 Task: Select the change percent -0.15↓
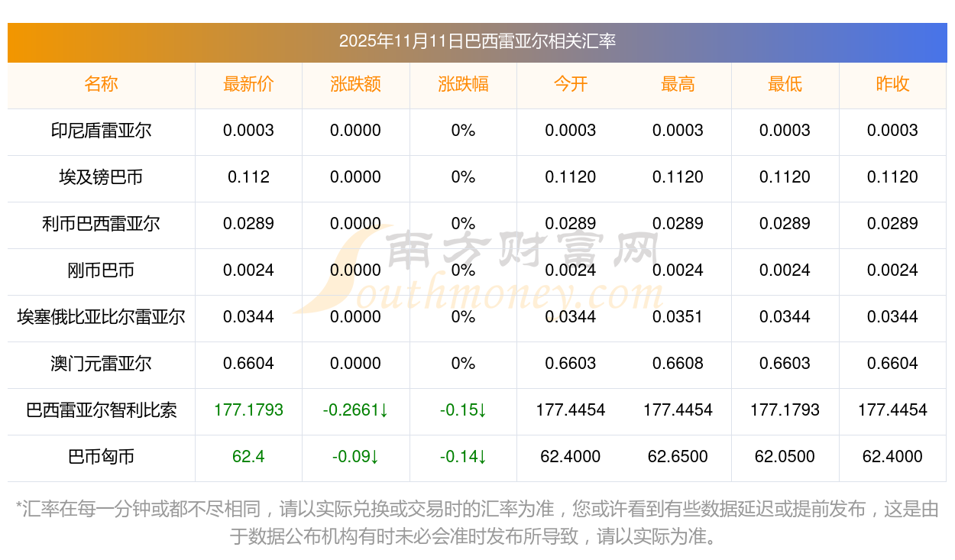[463, 410]
